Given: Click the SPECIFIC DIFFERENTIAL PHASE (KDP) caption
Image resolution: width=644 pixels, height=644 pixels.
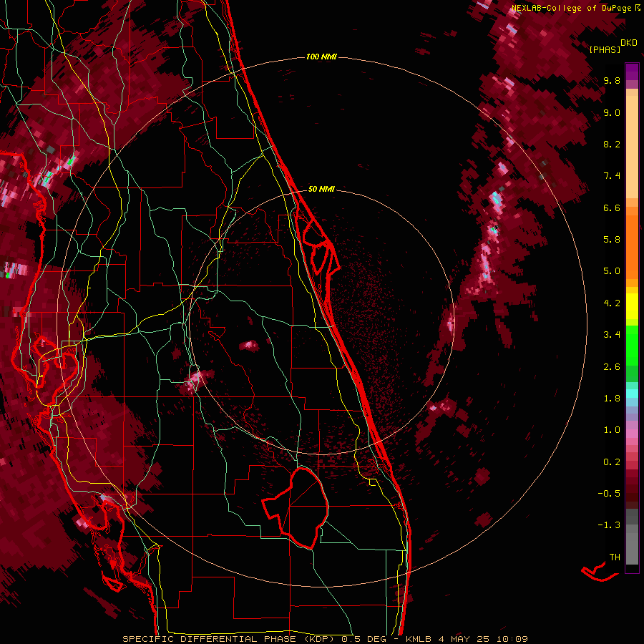Looking at the screenshot, I should [230, 639].
